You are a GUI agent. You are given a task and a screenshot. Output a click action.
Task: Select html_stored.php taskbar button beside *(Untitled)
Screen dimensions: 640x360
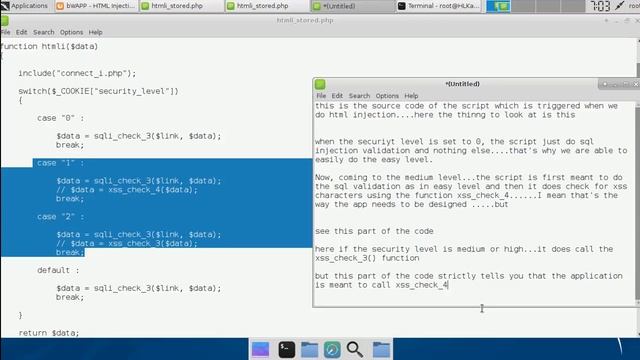click(x=266, y=6)
